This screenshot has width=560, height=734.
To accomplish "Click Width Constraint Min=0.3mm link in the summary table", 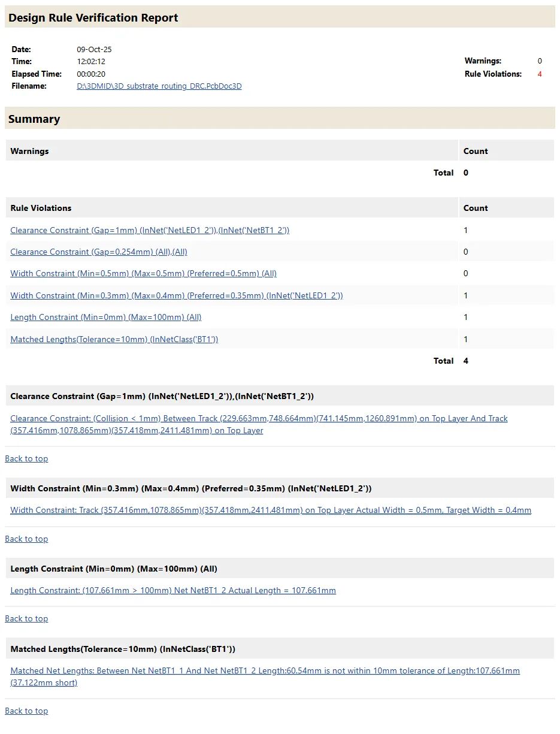I will [176, 295].
